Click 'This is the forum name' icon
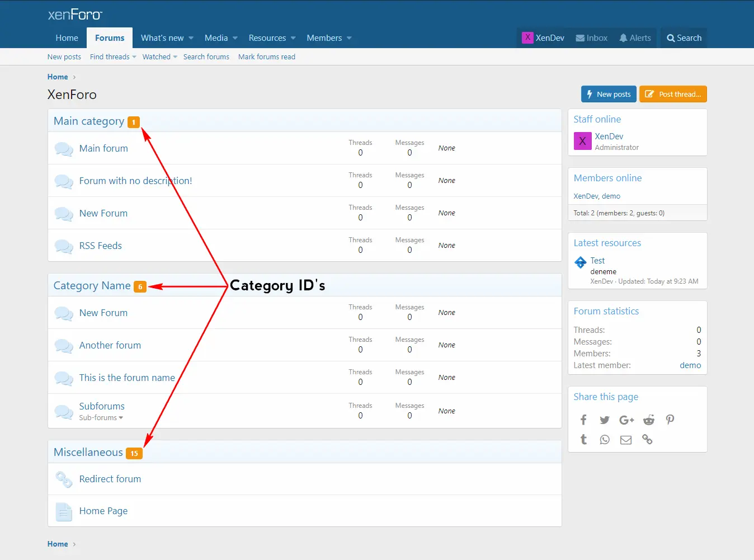The image size is (754, 560). point(64,379)
